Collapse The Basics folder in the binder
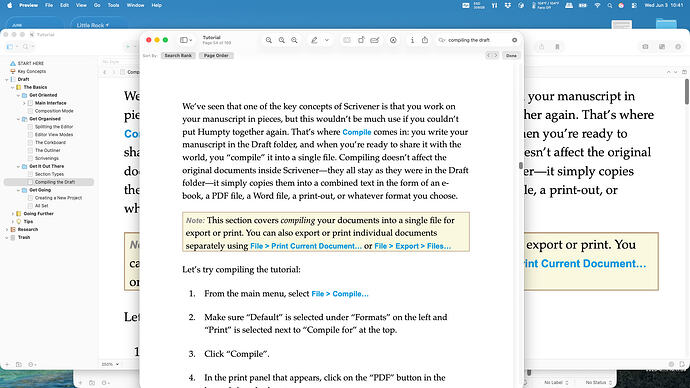This screenshot has width=690, height=388. pyautogui.click(x=13, y=87)
